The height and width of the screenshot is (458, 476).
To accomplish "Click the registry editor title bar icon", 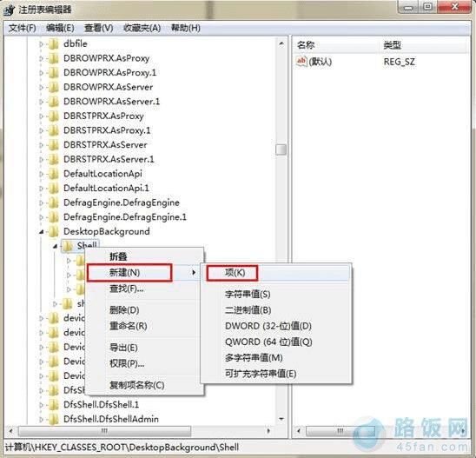I will [x=9, y=10].
